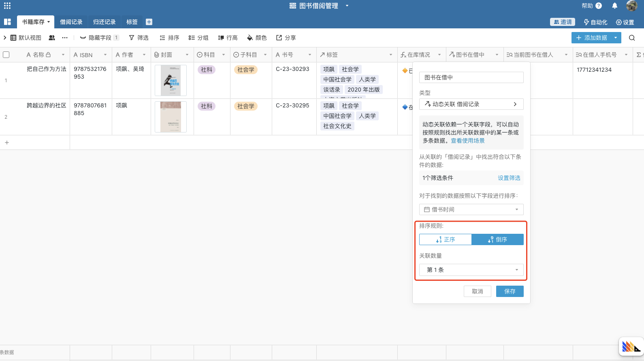Screen dimensions: 644x361
Task: Click the add new row plus icon
Action: [7, 143]
